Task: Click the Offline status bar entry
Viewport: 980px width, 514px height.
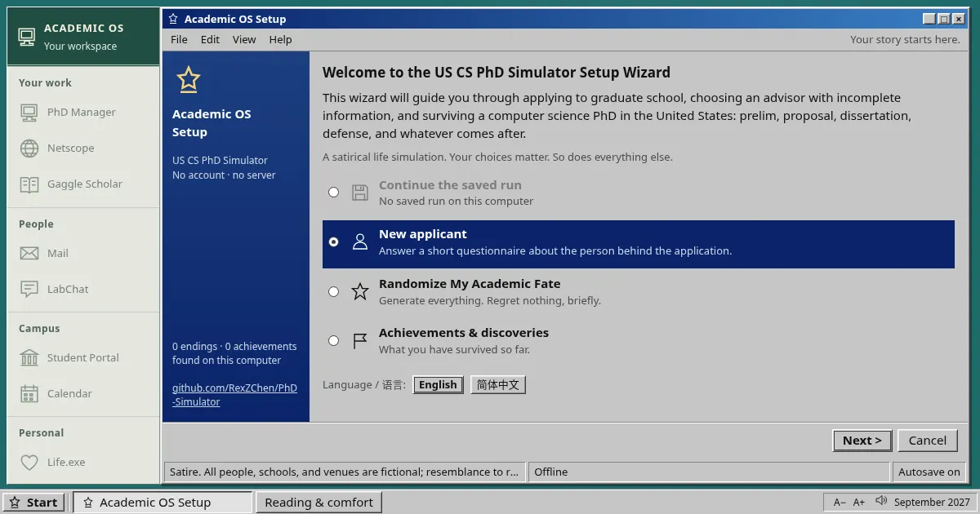Action: 708,472
